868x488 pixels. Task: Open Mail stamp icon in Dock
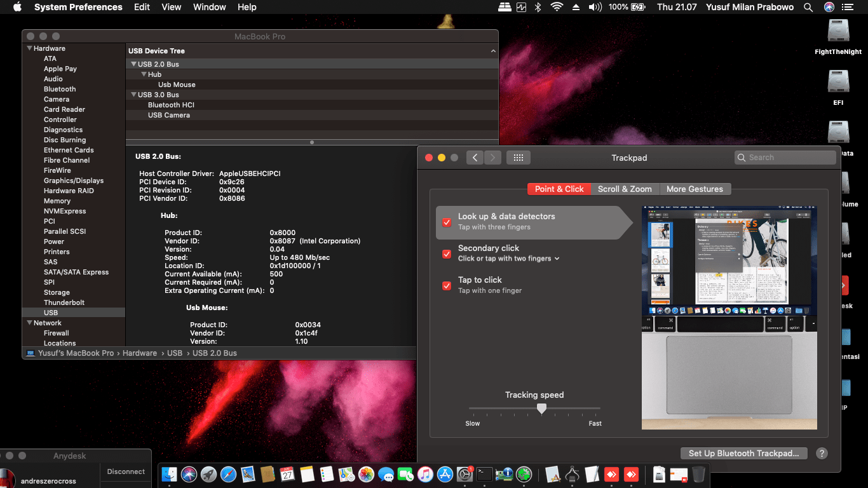(x=248, y=474)
